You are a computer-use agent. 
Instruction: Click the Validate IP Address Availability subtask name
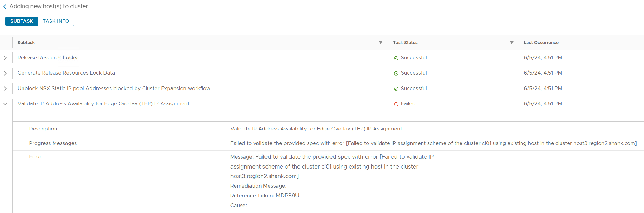(x=103, y=103)
